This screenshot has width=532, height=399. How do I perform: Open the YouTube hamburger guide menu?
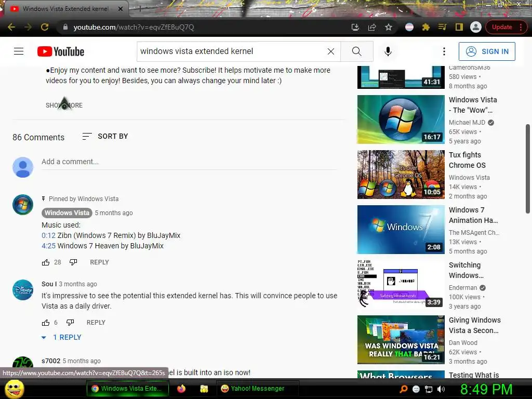click(19, 51)
